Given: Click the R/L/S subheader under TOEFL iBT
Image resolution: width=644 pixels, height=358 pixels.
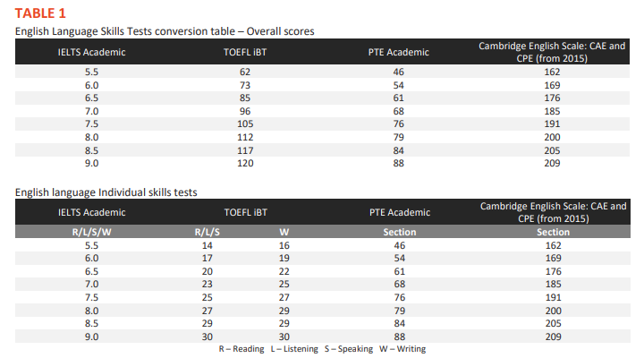Looking at the screenshot, I should [x=207, y=232].
